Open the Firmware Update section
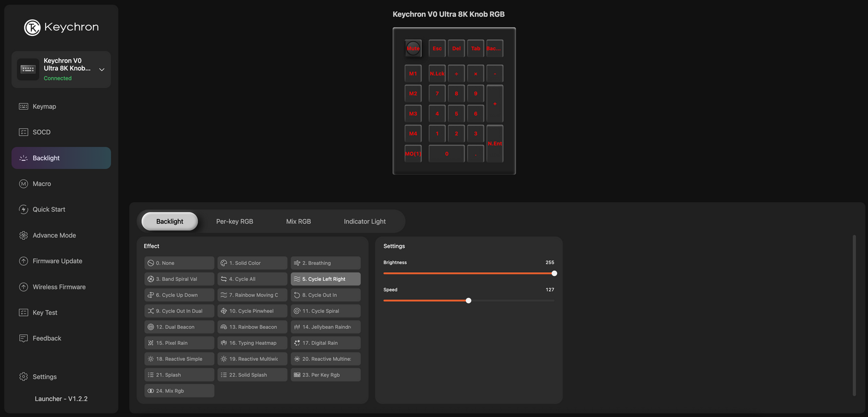 coord(57,261)
